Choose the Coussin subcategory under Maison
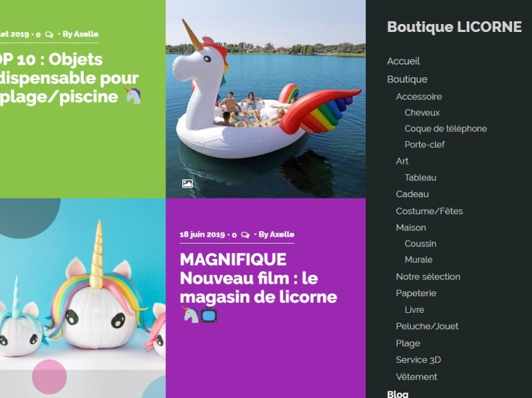The height and width of the screenshot is (398, 532). coord(420,244)
